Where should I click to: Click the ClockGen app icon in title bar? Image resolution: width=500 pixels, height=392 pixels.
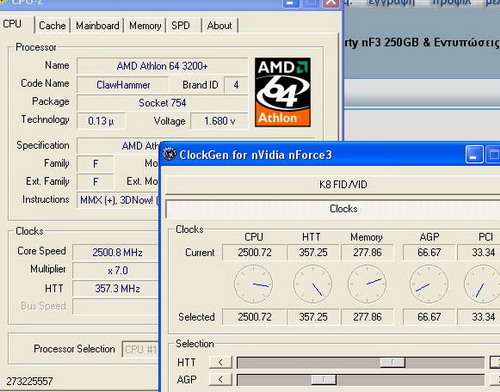(x=169, y=154)
